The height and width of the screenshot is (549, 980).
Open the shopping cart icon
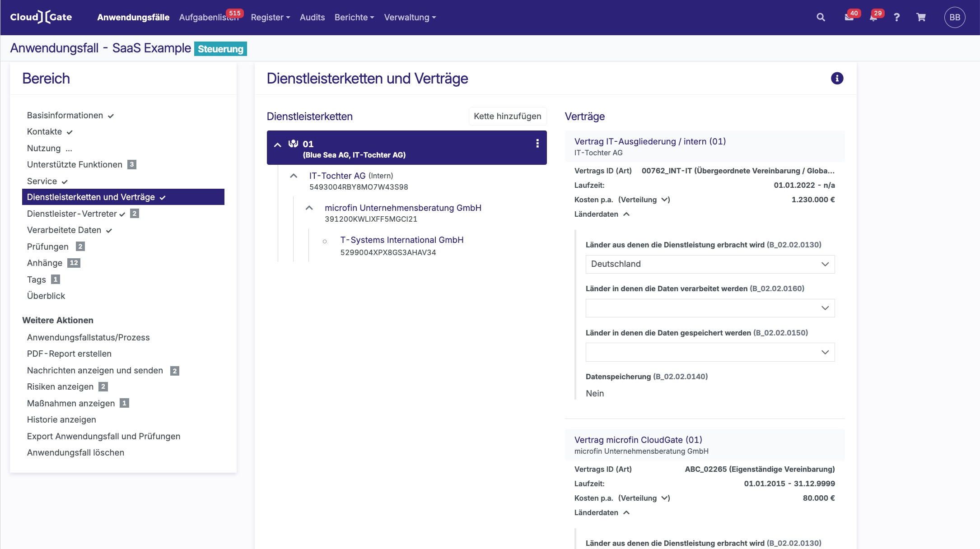pos(921,17)
